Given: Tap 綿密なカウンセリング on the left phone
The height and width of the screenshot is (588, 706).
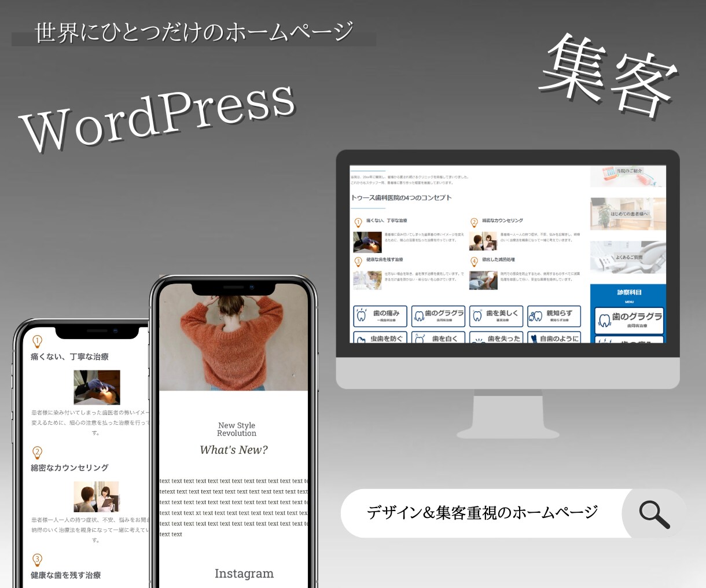Looking at the screenshot, I should point(69,468).
